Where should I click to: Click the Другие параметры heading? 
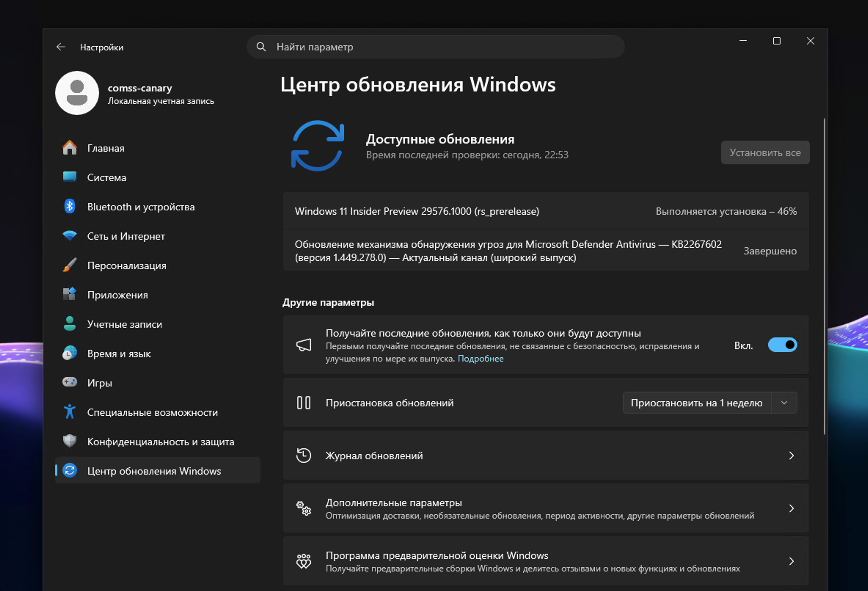328,302
